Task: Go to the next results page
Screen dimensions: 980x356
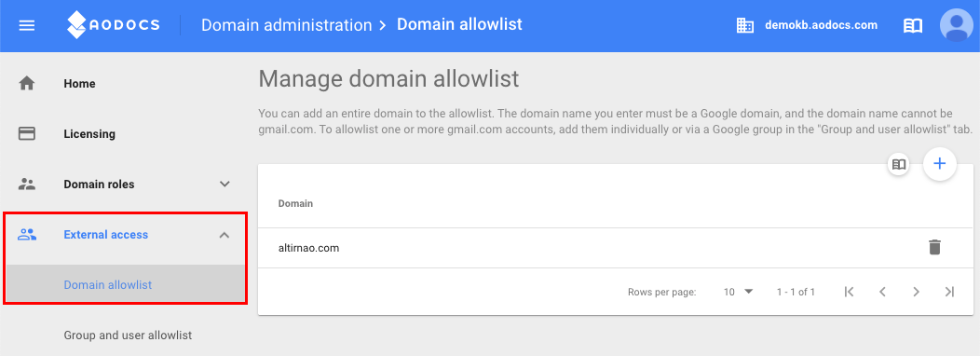Action: pyautogui.click(x=916, y=292)
